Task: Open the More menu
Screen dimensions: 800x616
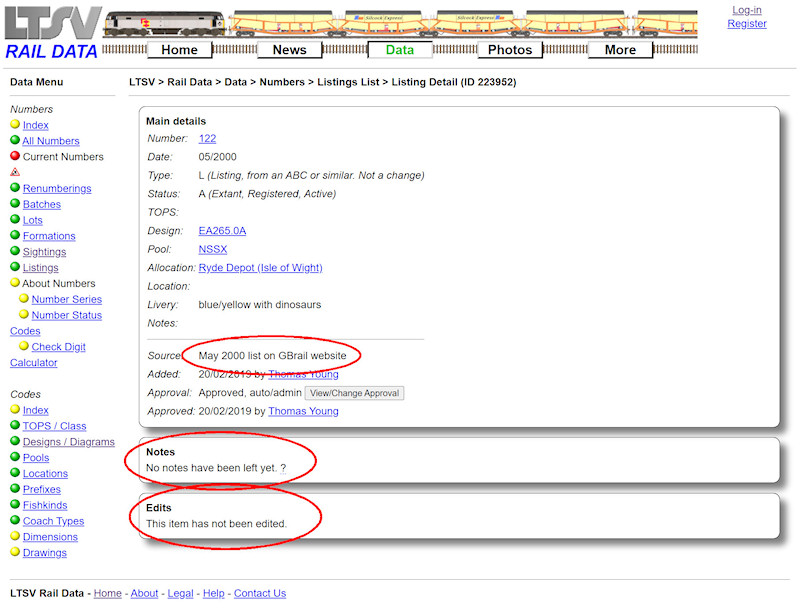Action: click(620, 49)
